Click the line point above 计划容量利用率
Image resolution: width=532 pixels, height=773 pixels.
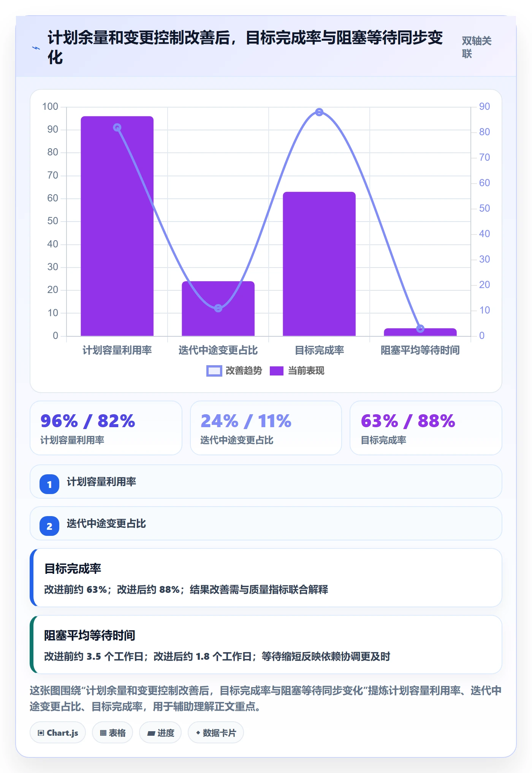pos(117,128)
